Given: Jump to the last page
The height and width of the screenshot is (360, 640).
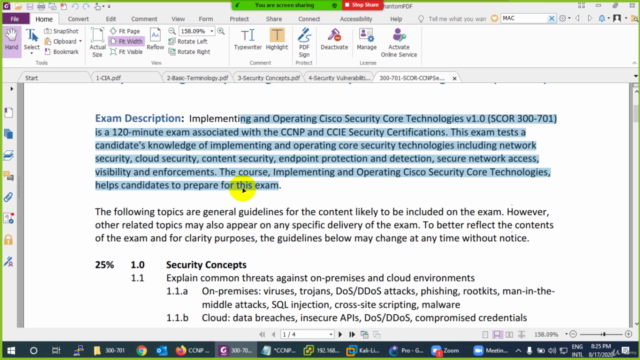Looking at the screenshot, I should [x=352, y=335].
